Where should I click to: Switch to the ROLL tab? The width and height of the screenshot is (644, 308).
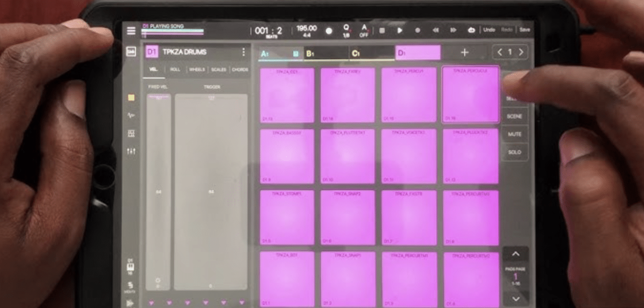(x=175, y=70)
